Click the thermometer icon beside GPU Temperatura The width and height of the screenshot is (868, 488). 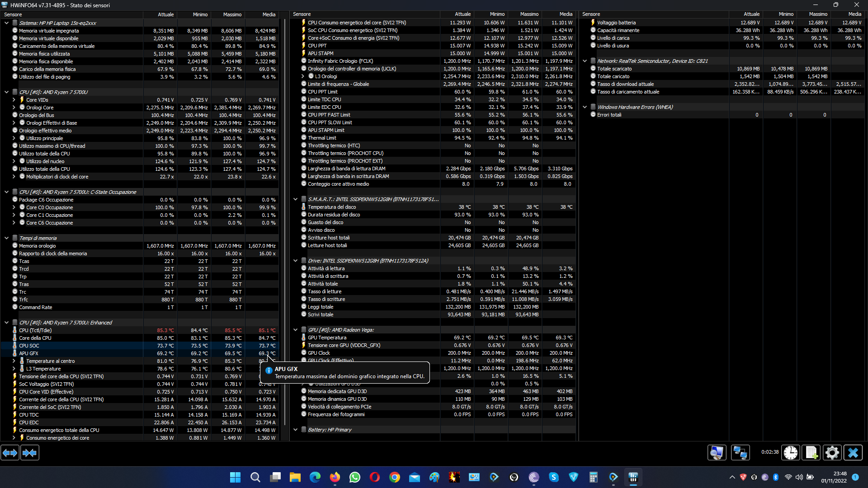[304, 338]
